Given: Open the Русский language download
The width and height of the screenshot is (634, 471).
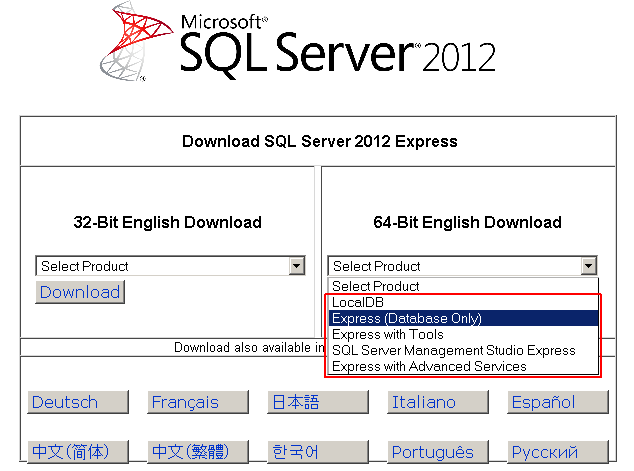Looking at the screenshot, I should (558, 452).
